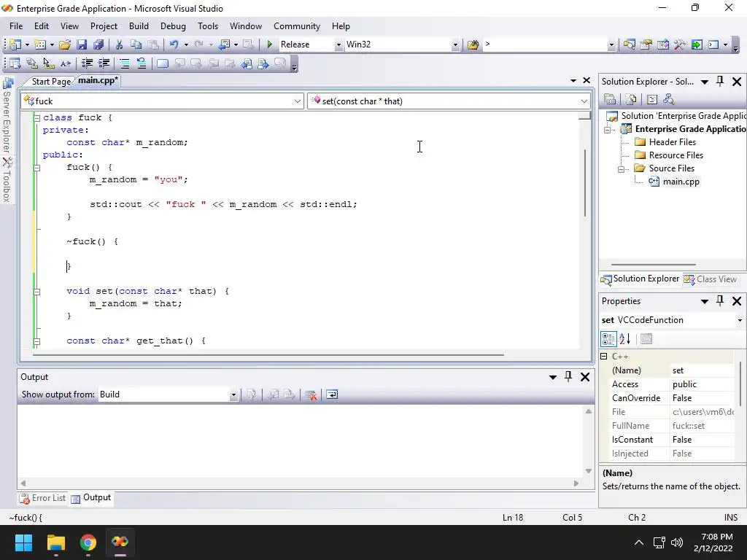The width and height of the screenshot is (747, 560).
Task: Open the Properties Window toolbar icon
Action: 646,44
